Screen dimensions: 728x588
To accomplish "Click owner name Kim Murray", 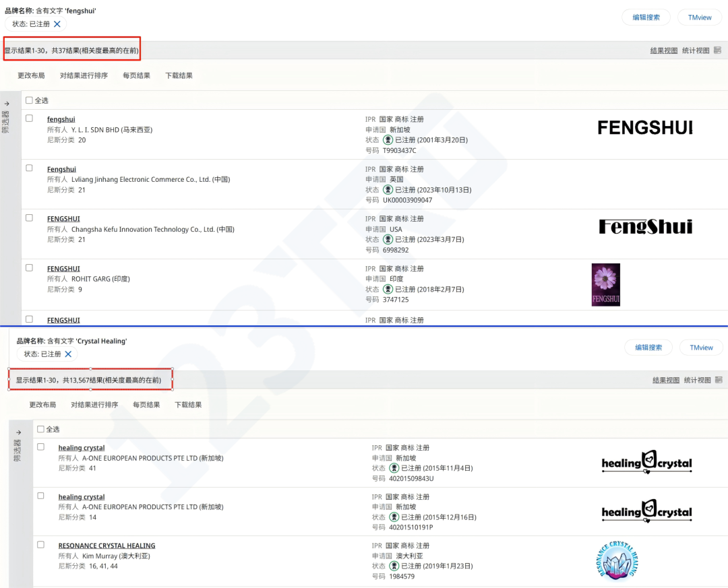I will (x=100, y=556).
